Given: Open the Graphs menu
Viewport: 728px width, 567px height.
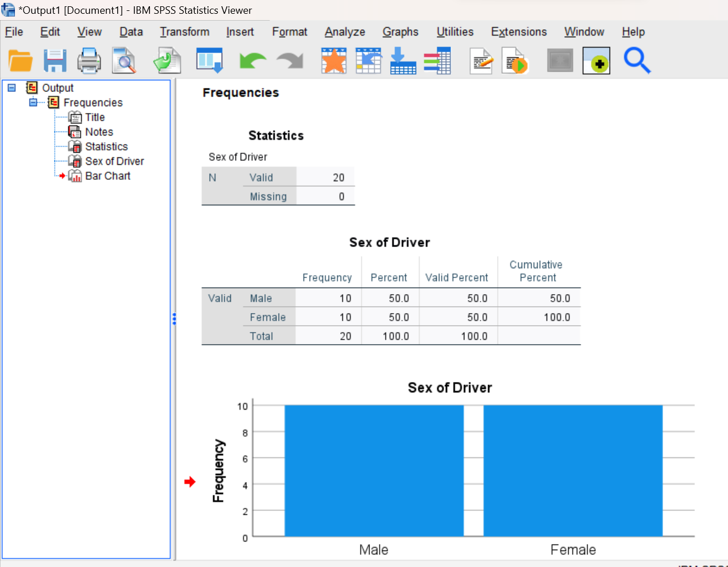Looking at the screenshot, I should click(400, 32).
